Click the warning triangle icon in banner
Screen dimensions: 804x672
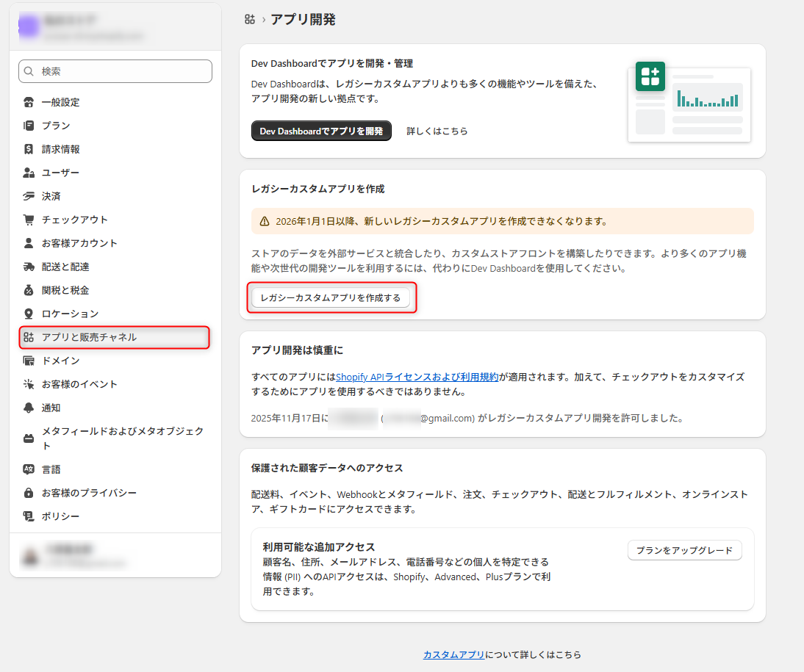[265, 222]
